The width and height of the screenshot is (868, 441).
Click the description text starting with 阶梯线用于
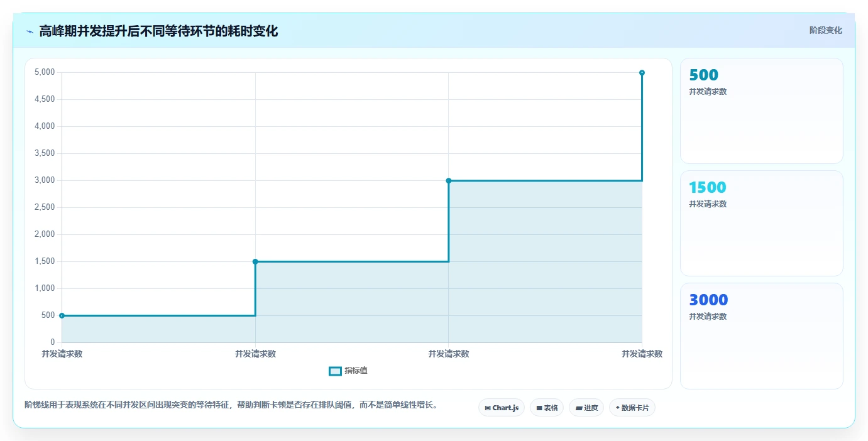point(231,405)
